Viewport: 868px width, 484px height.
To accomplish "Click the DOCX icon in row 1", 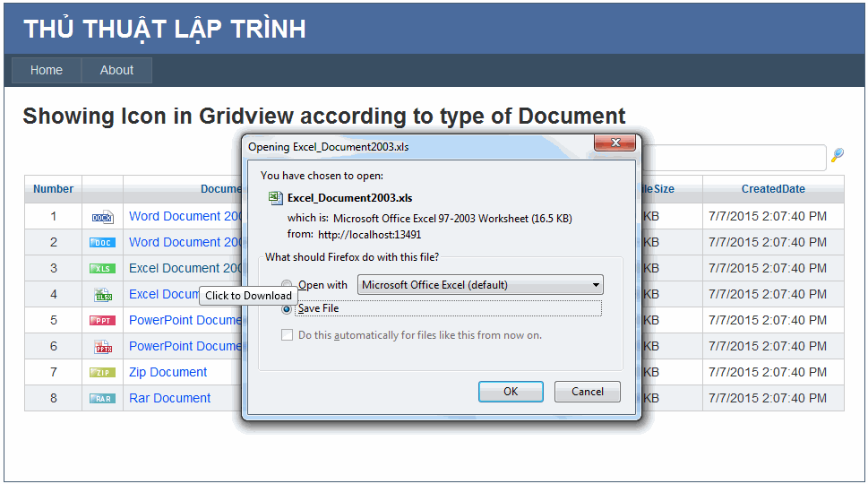I will [102, 217].
